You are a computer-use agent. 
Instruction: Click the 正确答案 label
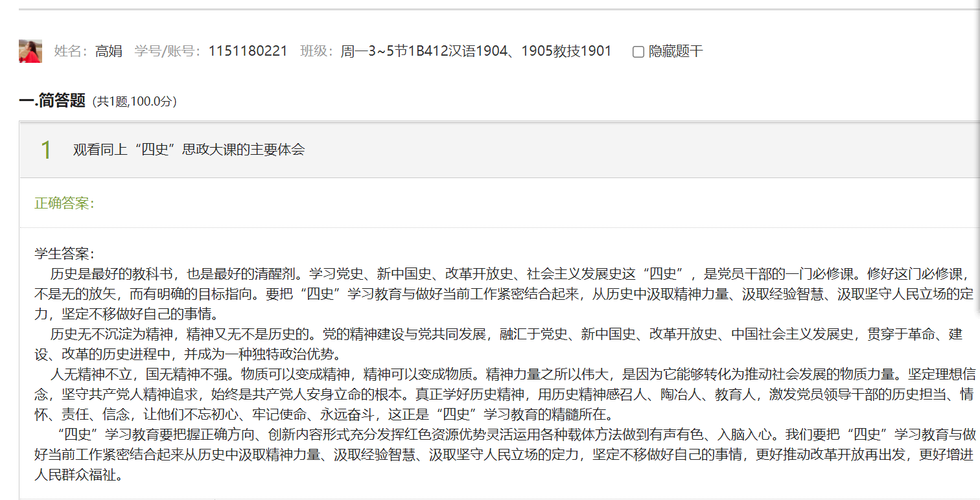64,203
